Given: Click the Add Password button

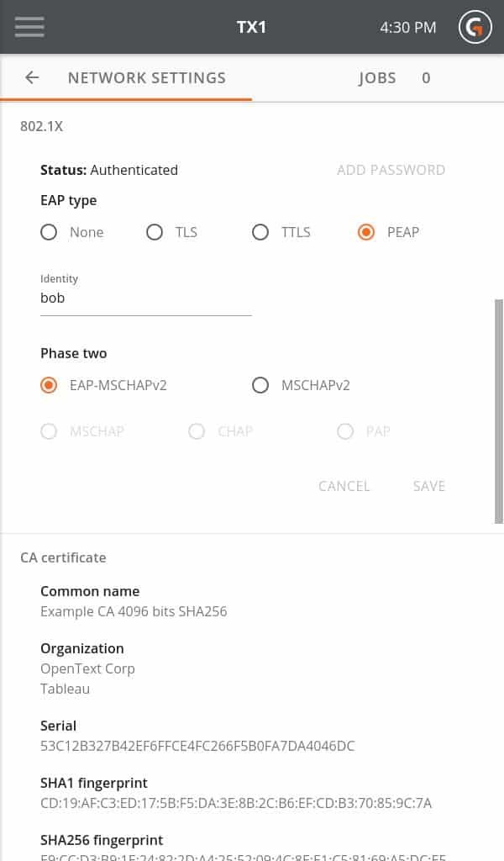Looking at the screenshot, I should 391,170.
